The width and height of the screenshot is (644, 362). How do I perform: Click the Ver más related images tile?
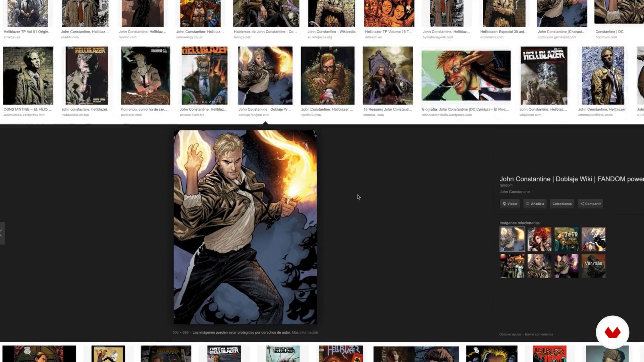tap(593, 266)
